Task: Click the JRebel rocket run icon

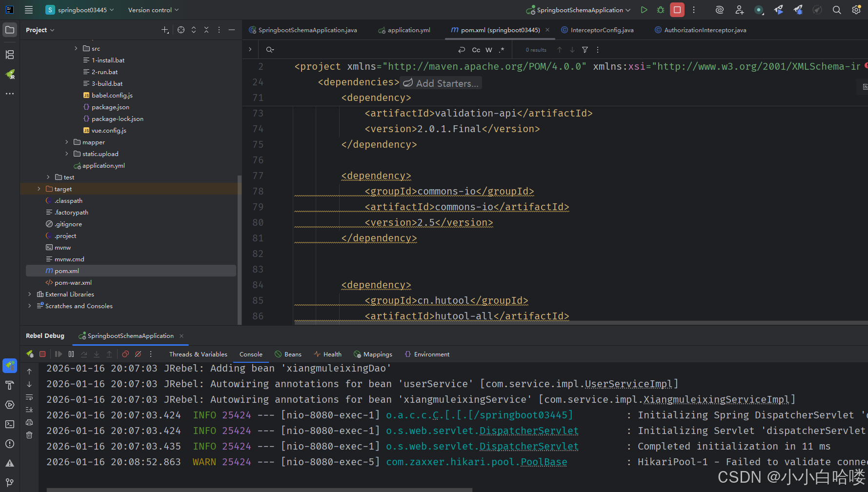Action: click(779, 10)
